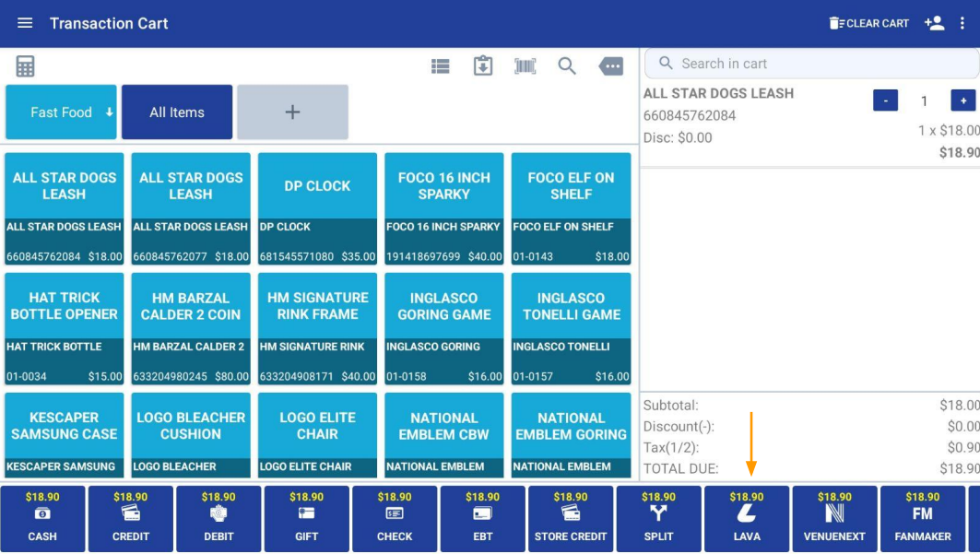980x554 pixels.
Task: Add a new category tab with plus
Action: pyautogui.click(x=292, y=112)
